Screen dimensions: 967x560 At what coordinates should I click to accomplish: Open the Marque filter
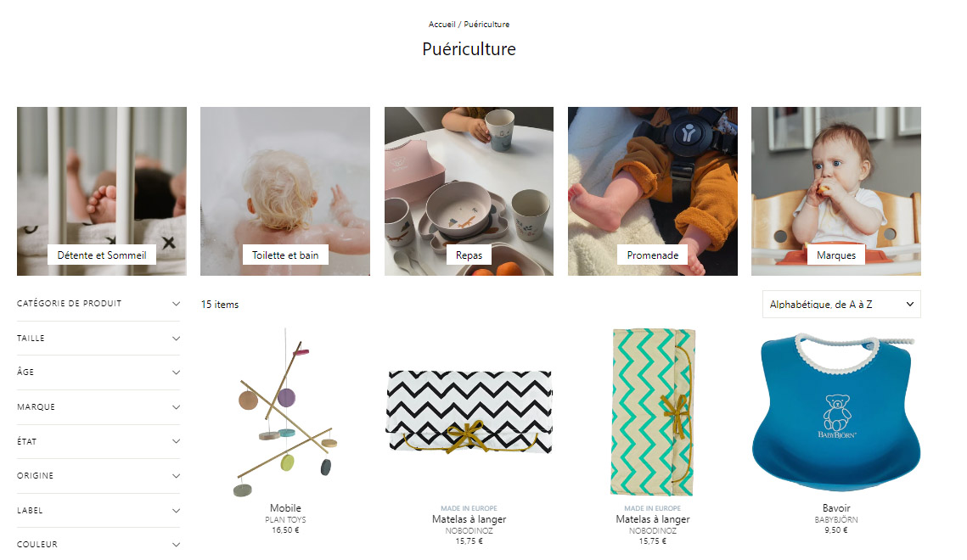[98, 407]
